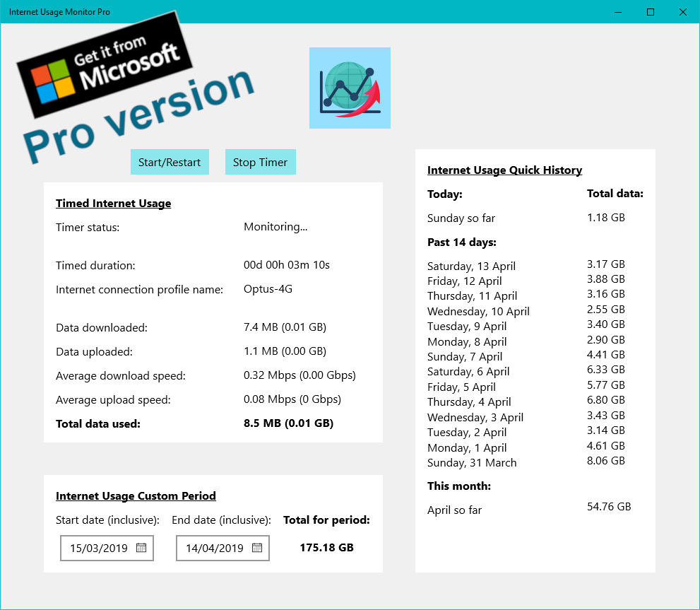Screen dimensions: 700x610
Task: Click the 175.18 GB period total
Action: point(326,548)
